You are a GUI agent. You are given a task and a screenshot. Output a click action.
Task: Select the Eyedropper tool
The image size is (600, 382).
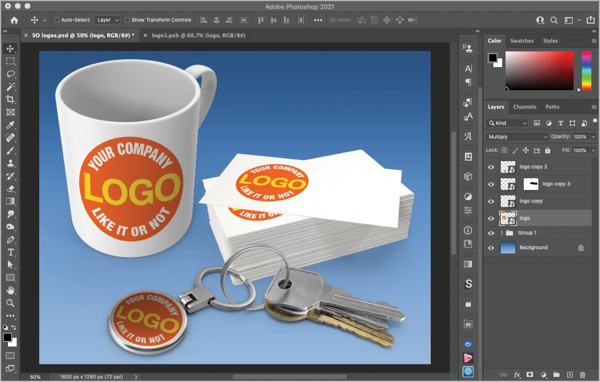[10, 125]
